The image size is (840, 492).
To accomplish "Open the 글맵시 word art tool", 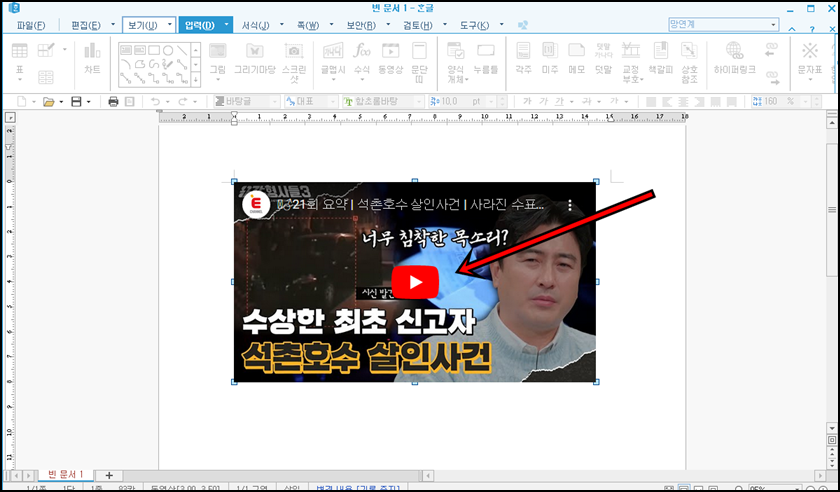I will pyautogui.click(x=333, y=60).
